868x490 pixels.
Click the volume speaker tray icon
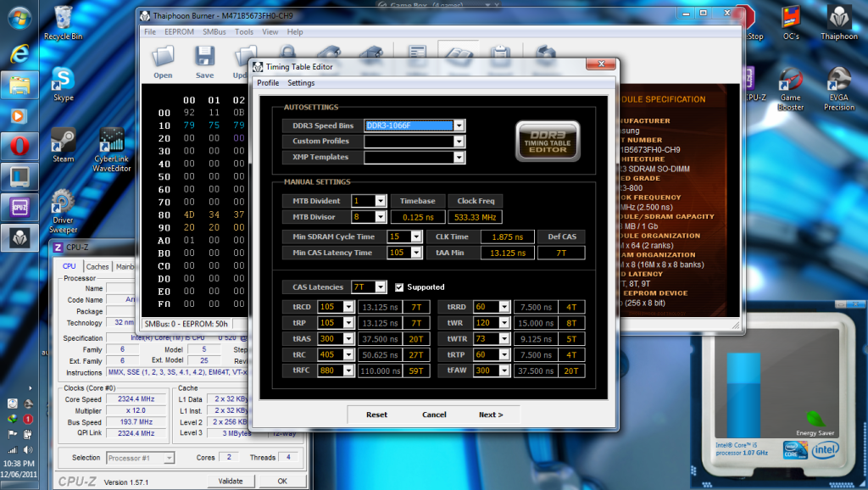tap(28, 450)
